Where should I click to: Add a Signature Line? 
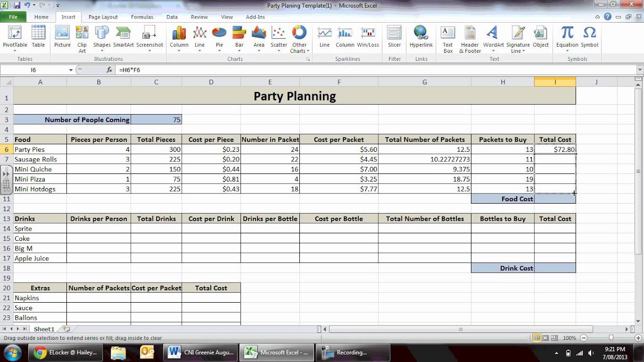(x=518, y=39)
